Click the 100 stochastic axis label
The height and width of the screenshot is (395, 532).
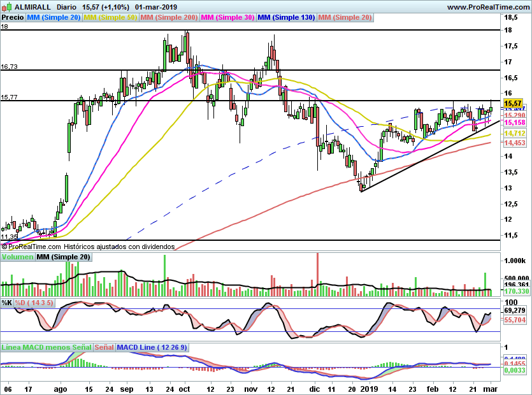[511, 303]
